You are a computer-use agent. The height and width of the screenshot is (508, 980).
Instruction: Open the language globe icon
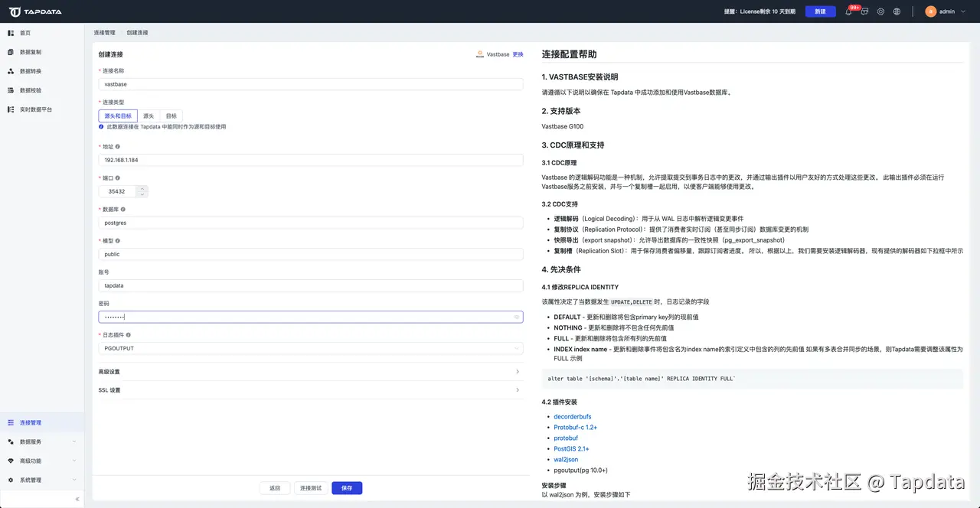point(897,11)
